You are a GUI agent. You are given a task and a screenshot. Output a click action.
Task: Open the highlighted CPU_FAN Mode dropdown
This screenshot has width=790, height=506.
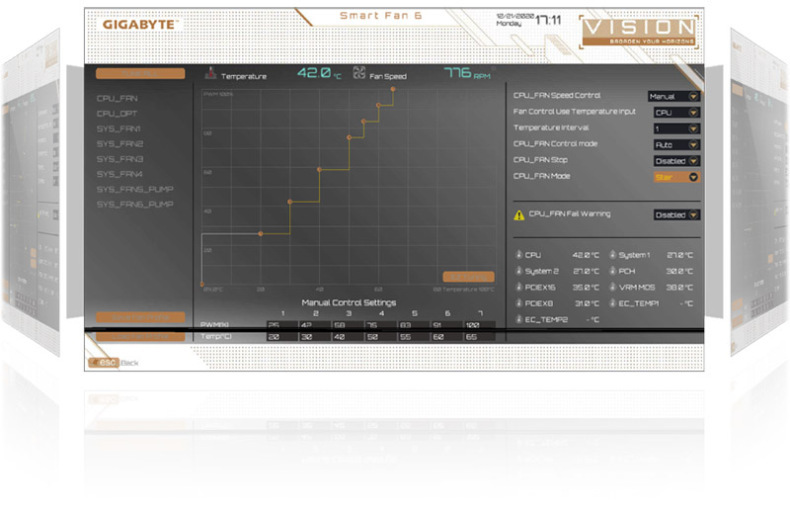pyautogui.click(x=677, y=177)
